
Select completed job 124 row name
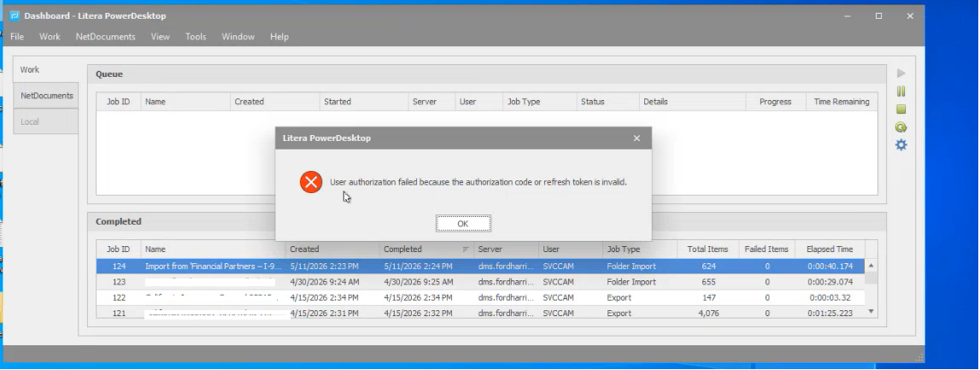(x=213, y=267)
